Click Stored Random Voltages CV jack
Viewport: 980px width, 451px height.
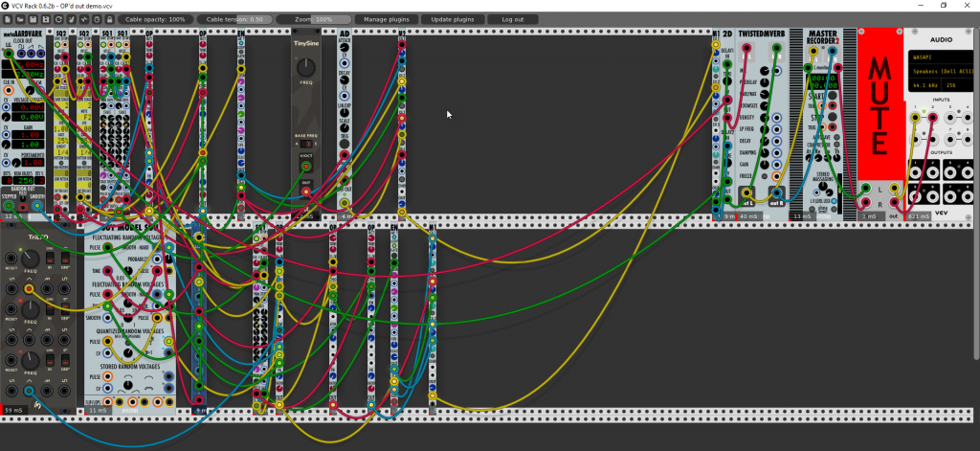point(108,389)
